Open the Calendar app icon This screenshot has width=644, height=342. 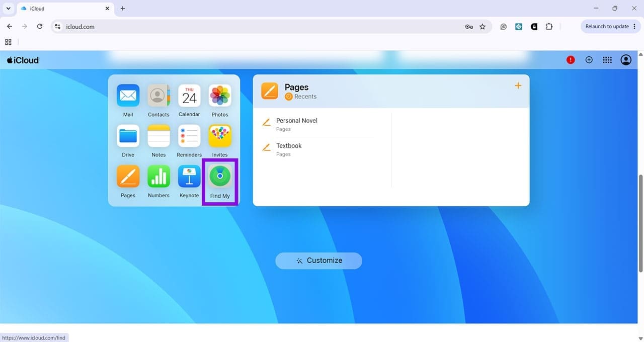pos(189,96)
